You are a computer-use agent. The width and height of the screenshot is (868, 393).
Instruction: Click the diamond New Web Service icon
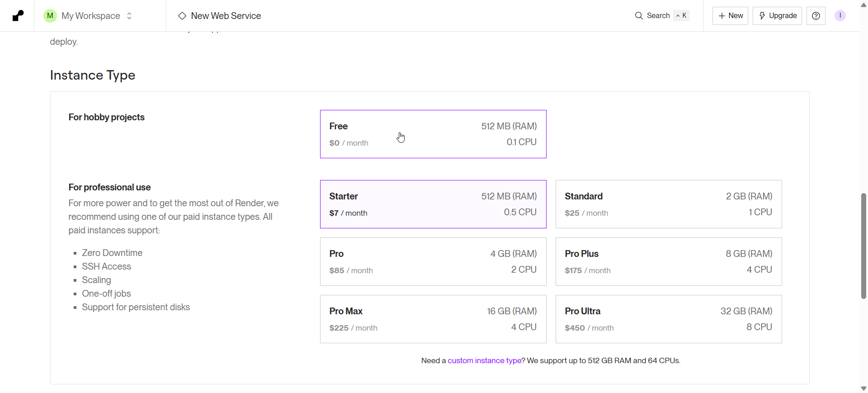(x=182, y=16)
